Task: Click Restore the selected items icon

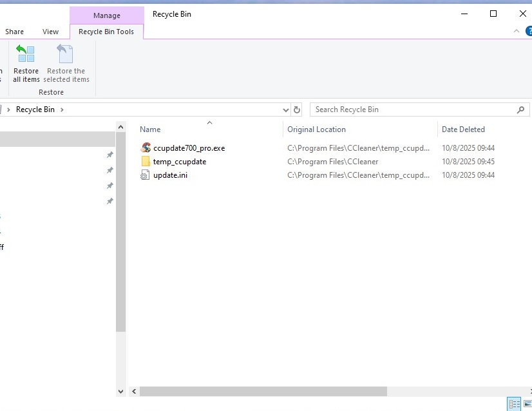Action: point(66,54)
